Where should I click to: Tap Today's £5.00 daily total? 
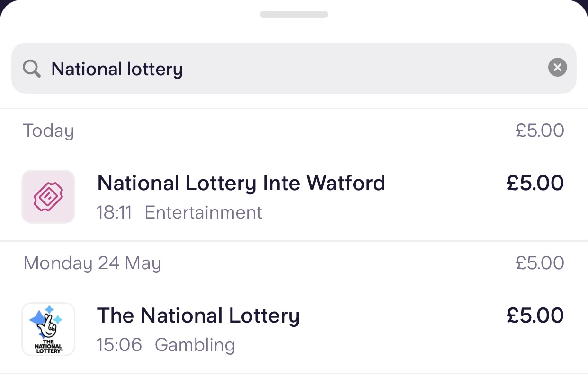[540, 131]
